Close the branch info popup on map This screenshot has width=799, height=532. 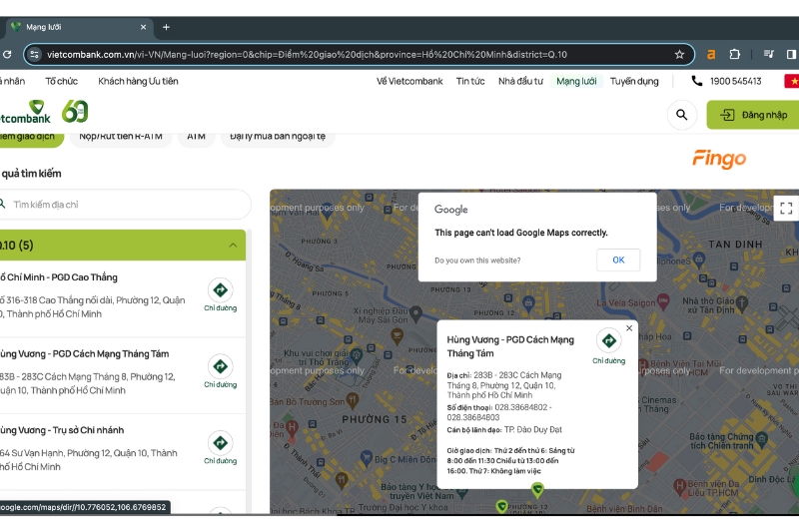pyautogui.click(x=629, y=328)
